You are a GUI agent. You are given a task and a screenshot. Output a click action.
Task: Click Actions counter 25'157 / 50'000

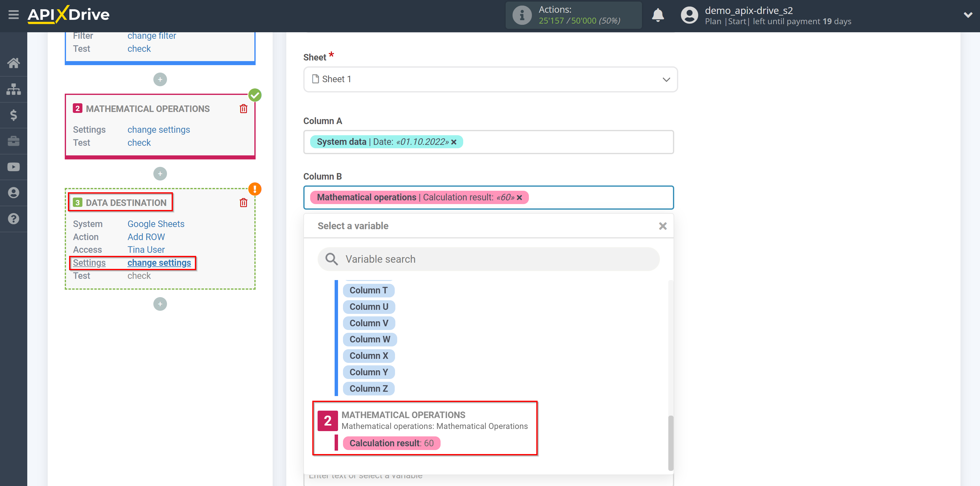(x=579, y=20)
